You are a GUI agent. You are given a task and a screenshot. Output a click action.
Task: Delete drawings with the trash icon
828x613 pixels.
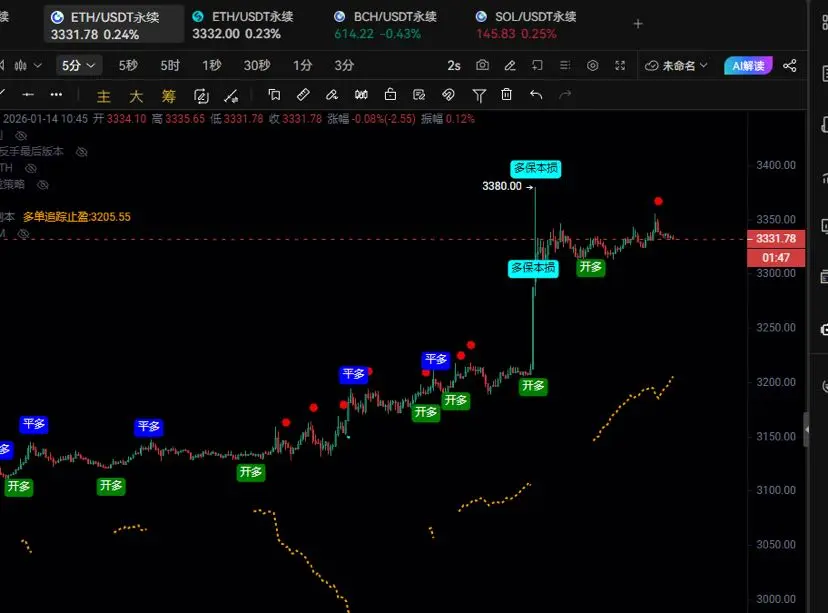(506, 95)
